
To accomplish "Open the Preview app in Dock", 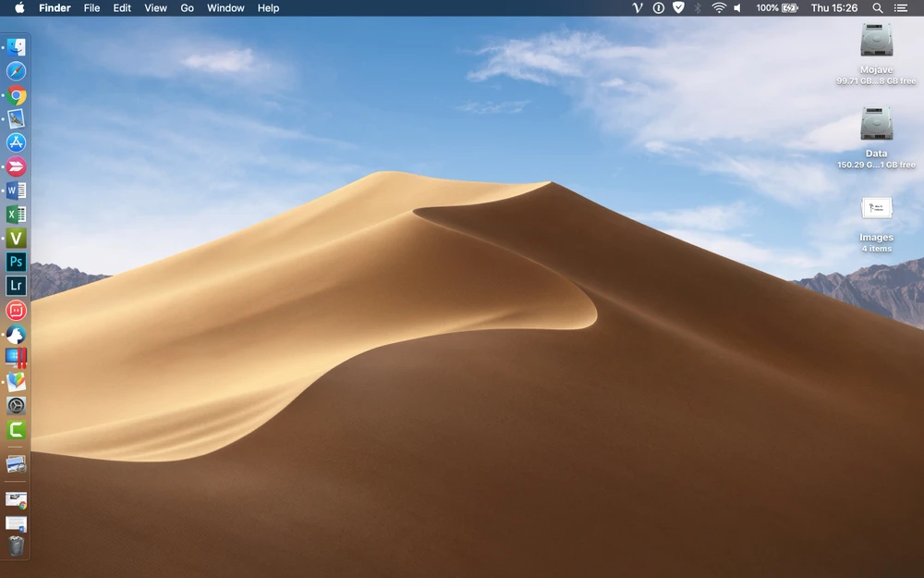I will [16, 118].
